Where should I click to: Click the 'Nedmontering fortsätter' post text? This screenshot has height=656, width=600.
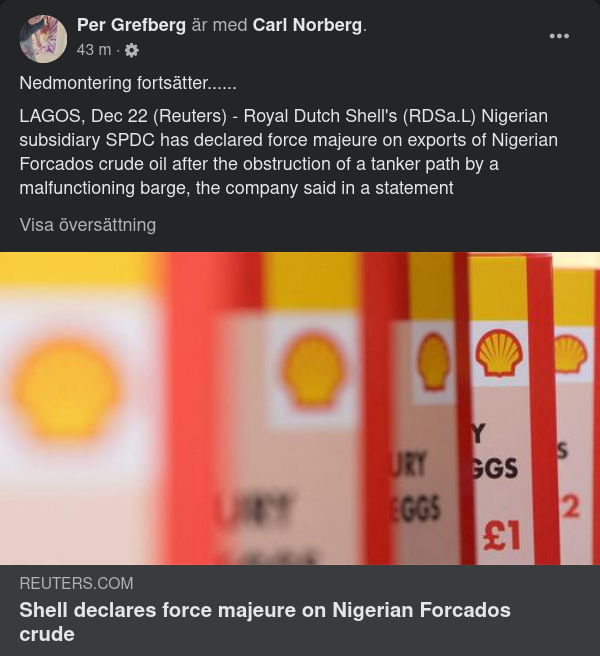point(125,83)
